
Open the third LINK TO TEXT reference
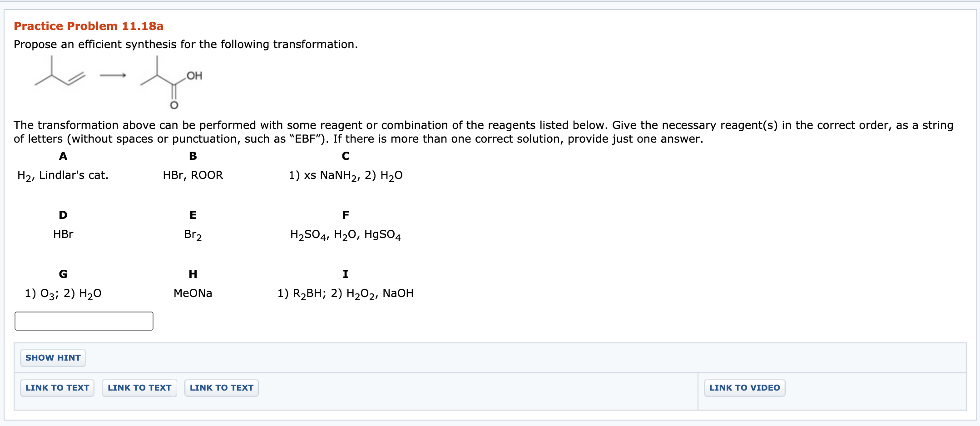coord(221,387)
